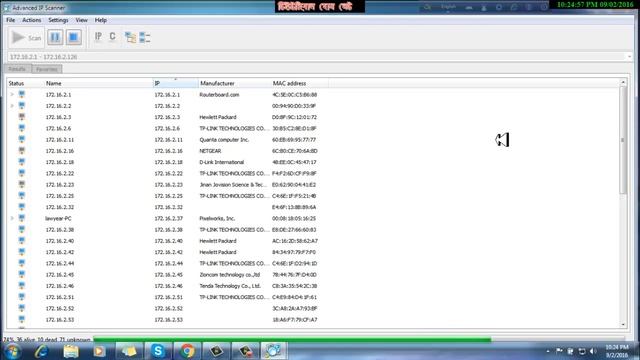The width and height of the screenshot is (640, 360).
Task: Select the Zioncom technology manufacturer cell
Action: [229, 275]
